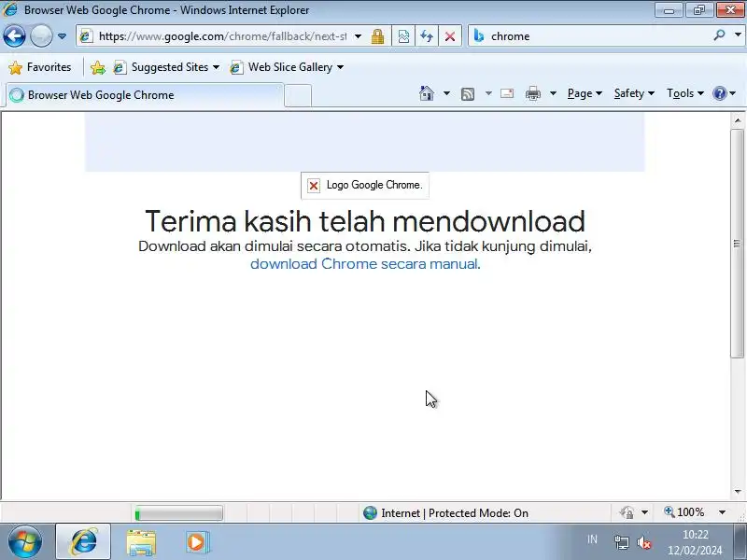Click the vertical scrollbar thumb
This screenshot has width=747, height=560.
coord(738,243)
